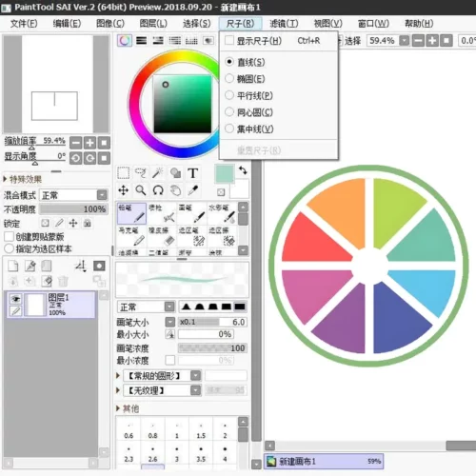Select the move tool
Viewport: 476px width, 476px height.
coord(123,190)
